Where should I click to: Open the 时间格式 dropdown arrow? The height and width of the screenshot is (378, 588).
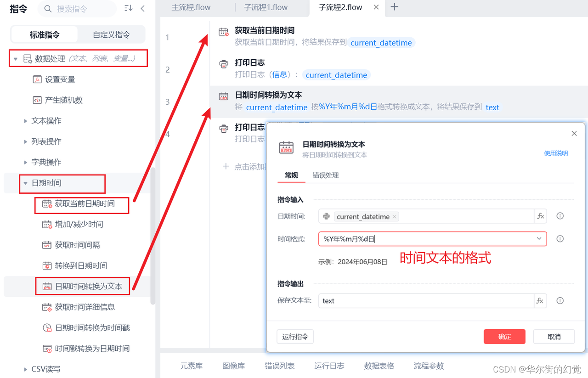click(539, 239)
